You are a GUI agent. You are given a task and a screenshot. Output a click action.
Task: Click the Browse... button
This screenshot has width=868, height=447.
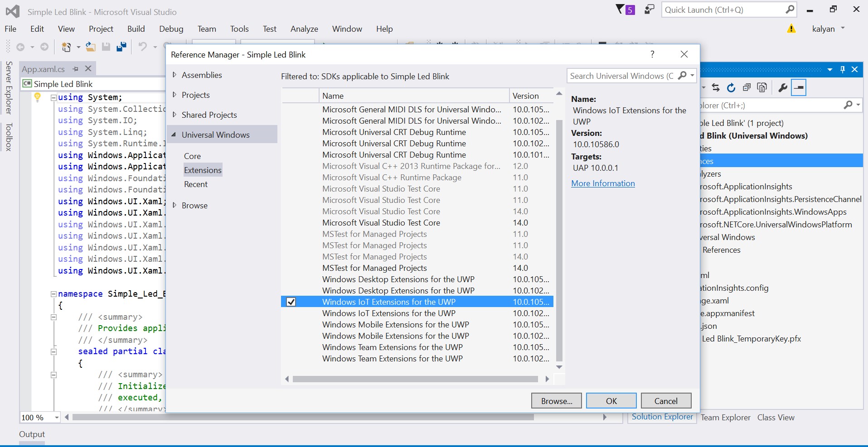pos(557,401)
